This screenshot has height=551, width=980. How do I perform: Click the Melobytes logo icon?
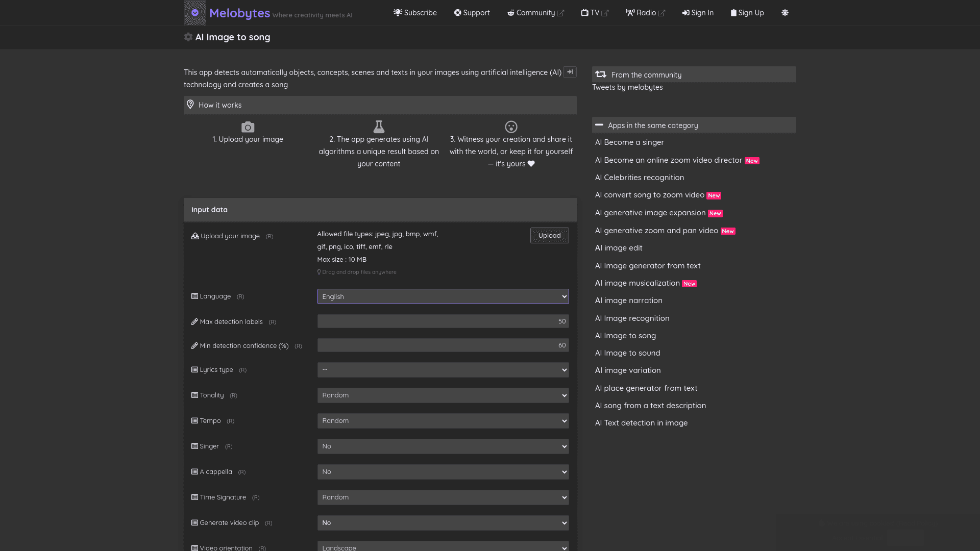coord(194,13)
